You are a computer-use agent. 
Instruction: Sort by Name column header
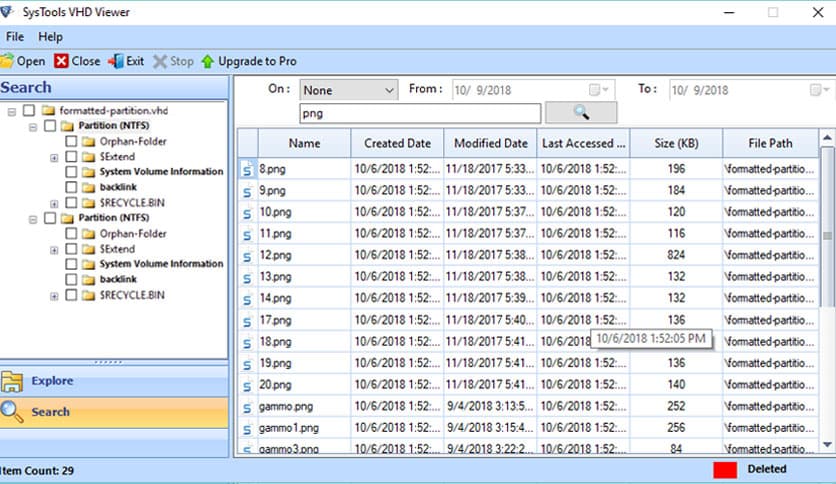304,143
